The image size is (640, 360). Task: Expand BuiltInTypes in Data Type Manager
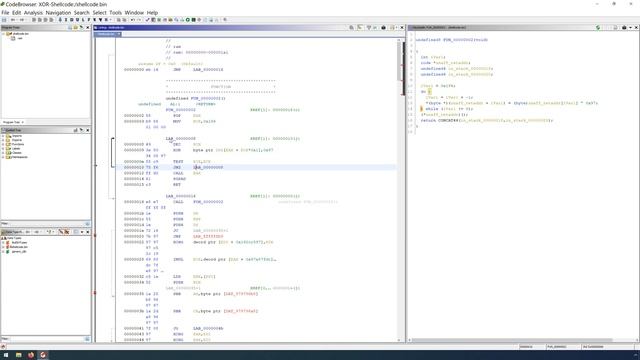tap(3, 242)
